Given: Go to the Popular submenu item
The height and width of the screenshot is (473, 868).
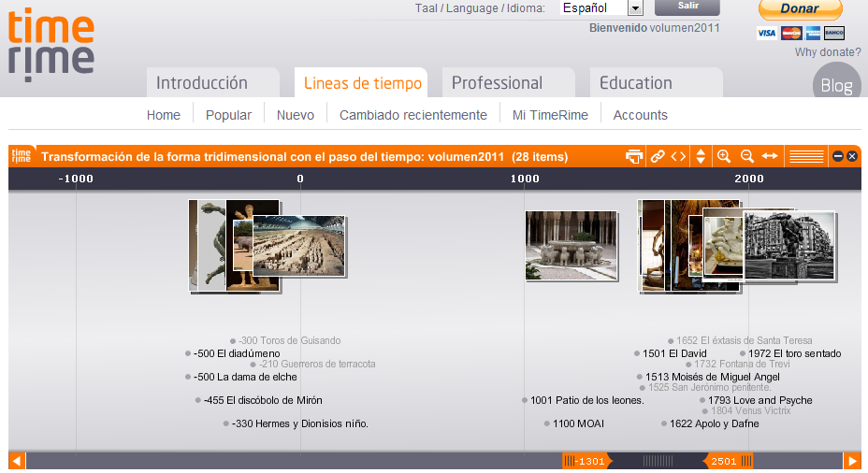Looking at the screenshot, I should [x=228, y=115].
